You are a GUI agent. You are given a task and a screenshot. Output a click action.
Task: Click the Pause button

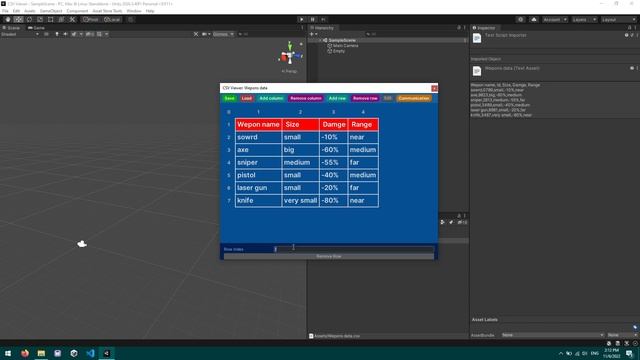(313, 20)
